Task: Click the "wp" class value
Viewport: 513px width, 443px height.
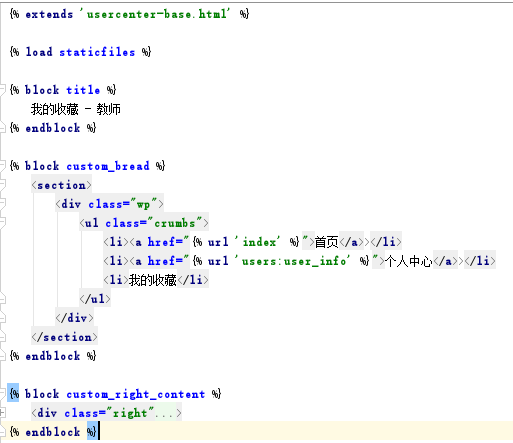Action: [x=144, y=204]
